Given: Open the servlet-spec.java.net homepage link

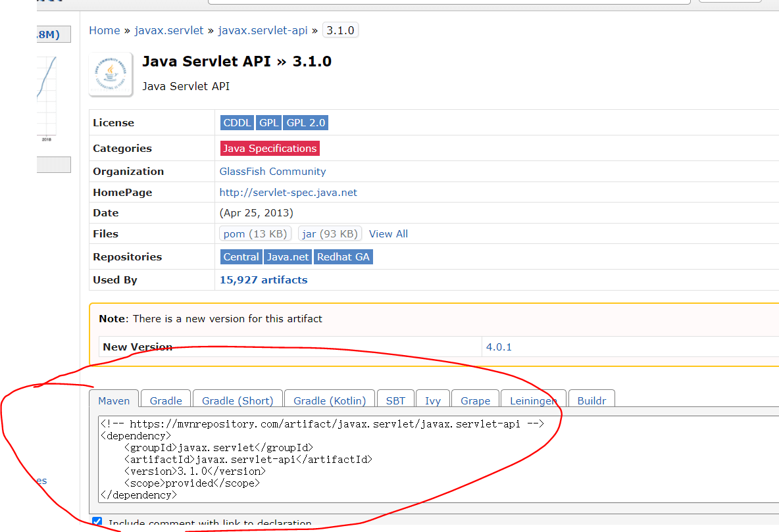Looking at the screenshot, I should [x=288, y=192].
